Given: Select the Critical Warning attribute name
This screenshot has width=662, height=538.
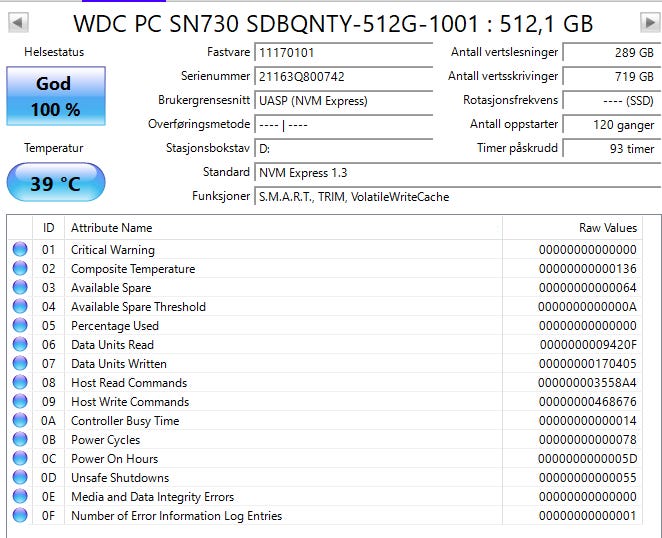Looking at the screenshot, I should click(x=113, y=250).
